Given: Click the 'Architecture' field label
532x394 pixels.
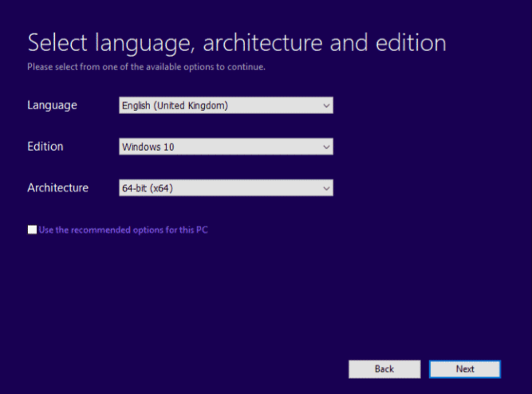Looking at the screenshot, I should click(57, 188).
